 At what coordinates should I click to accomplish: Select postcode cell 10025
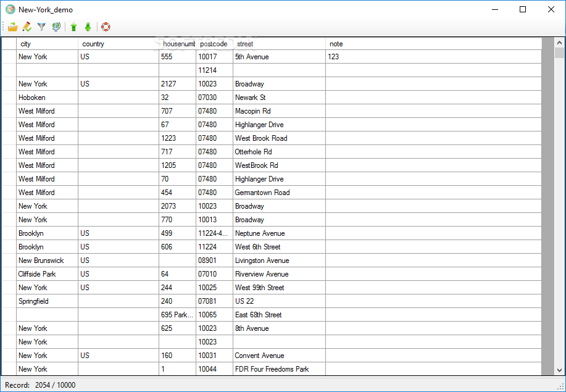[x=214, y=288]
